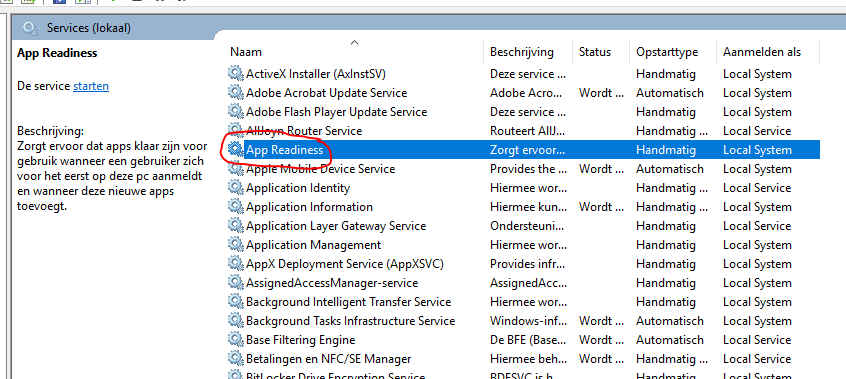
Task: Select the AllJoyn Router Service name
Action: coord(304,130)
